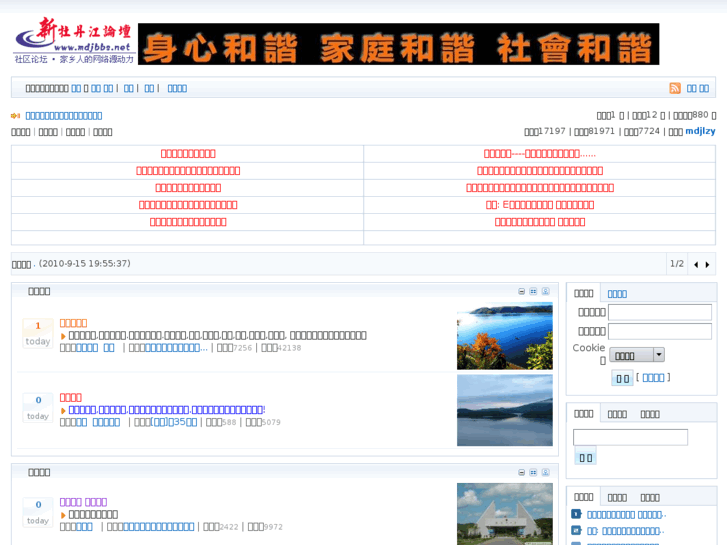Image resolution: width=727 pixels, height=545 pixels.
Task: Open the white building forum thumbnail
Action: click(x=504, y=514)
